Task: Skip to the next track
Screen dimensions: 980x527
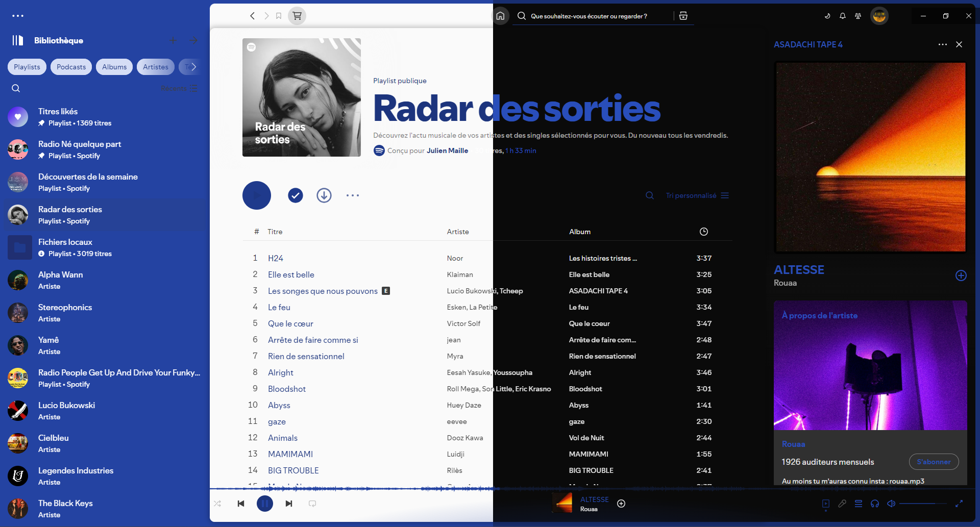Action: tap(289, 504)
